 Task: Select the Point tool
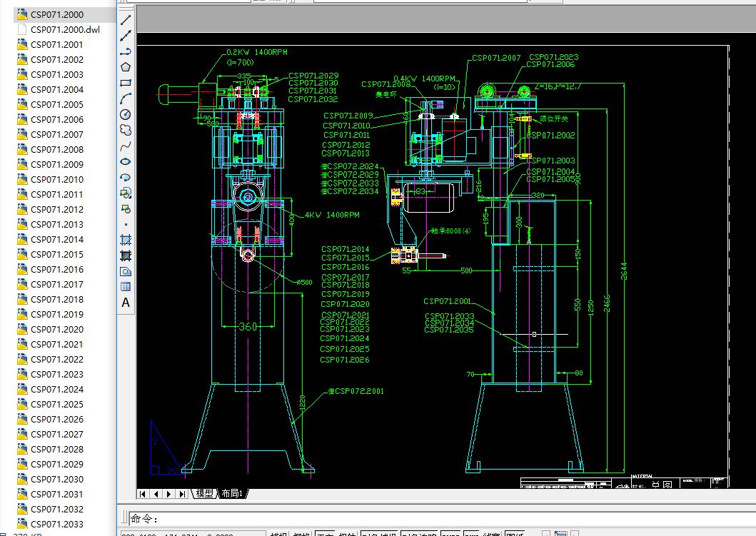pos(126,225)
